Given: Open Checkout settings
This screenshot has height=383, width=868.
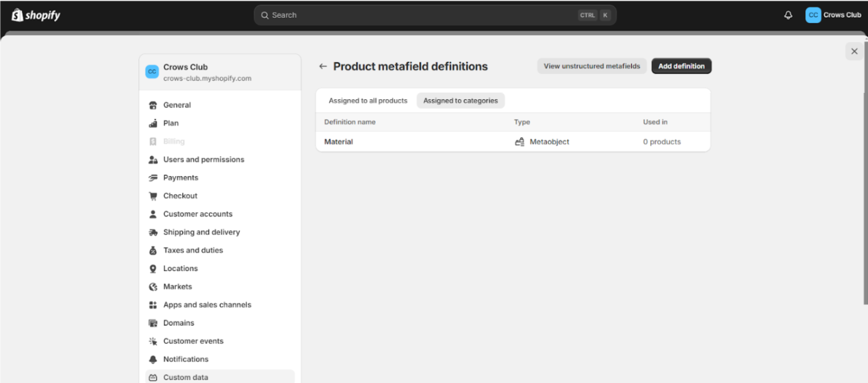Looking at the screenshot, I should point(220,196).
